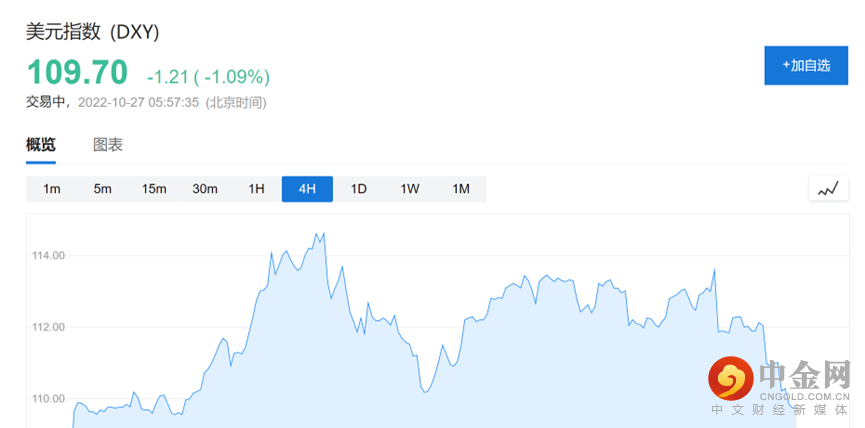Select the 1m timeframe
The width and height of the screenshot is (865, 428).
(52, 189)
